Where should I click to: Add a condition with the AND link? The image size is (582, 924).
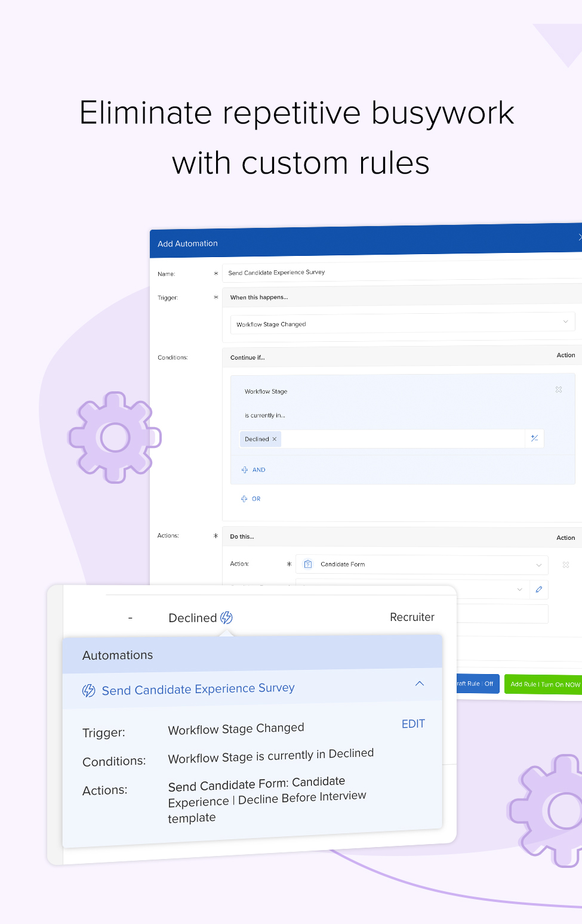click(253, 469)
